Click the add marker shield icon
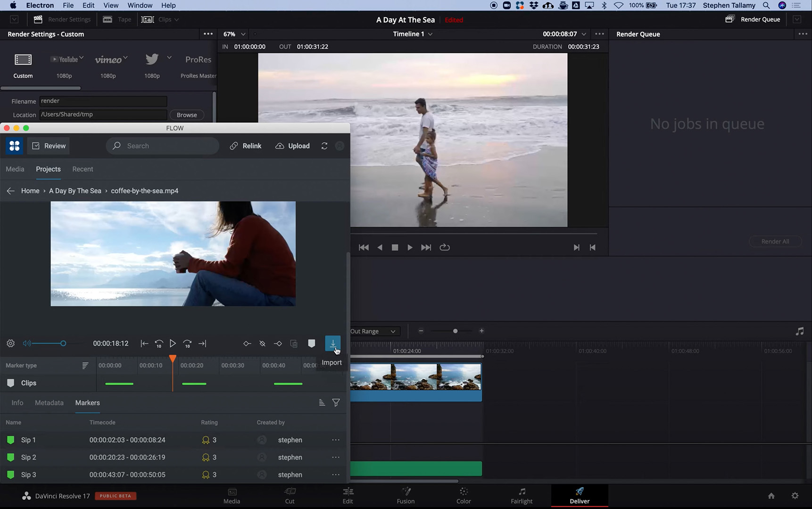This screenshot has width=812, height=509. (311, 344)
